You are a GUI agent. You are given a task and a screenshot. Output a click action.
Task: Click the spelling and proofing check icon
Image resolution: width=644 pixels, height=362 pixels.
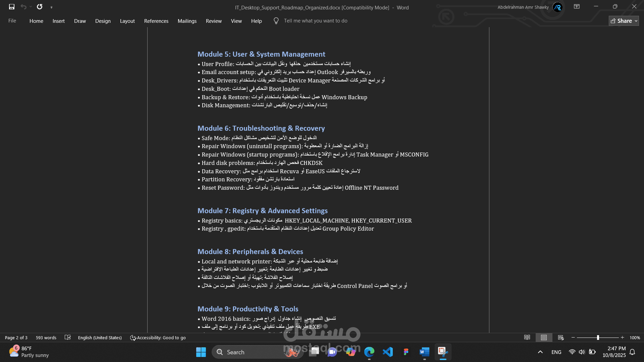click(x=67, y=338)
